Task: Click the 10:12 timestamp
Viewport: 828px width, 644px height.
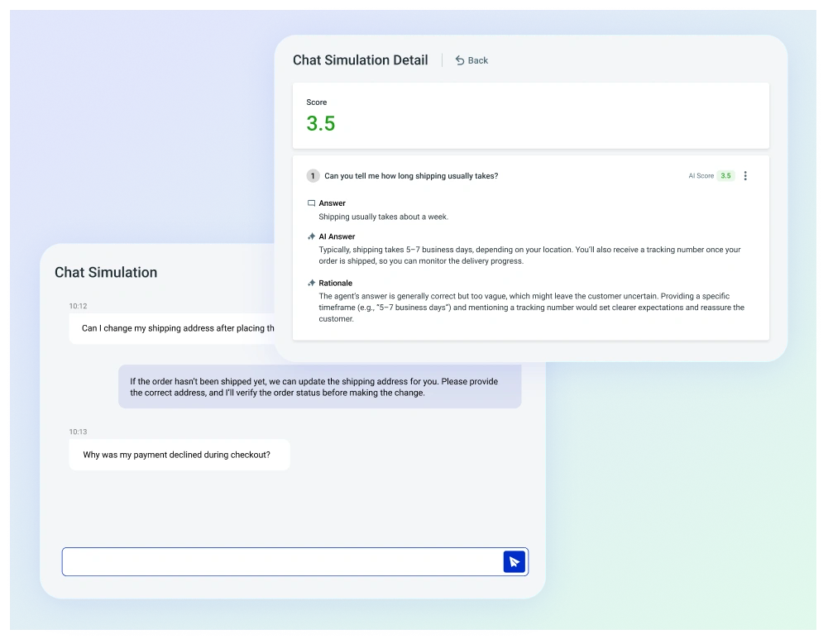Action: (x=78, y=306)
